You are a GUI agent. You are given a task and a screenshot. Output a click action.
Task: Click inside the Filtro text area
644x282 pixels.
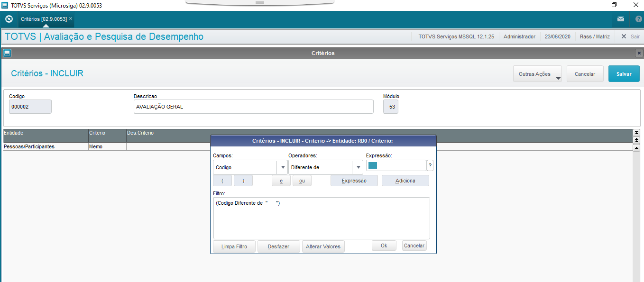point(322,218)
